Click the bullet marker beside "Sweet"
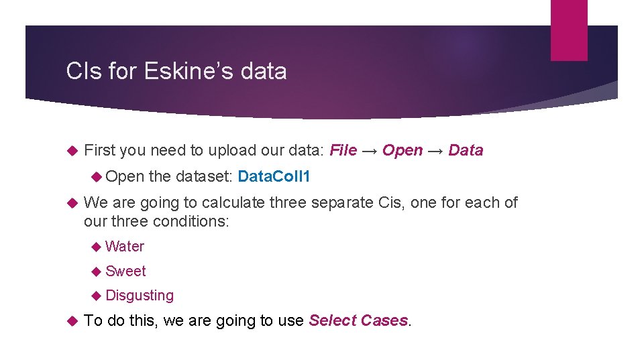 (x=96, y=271)
